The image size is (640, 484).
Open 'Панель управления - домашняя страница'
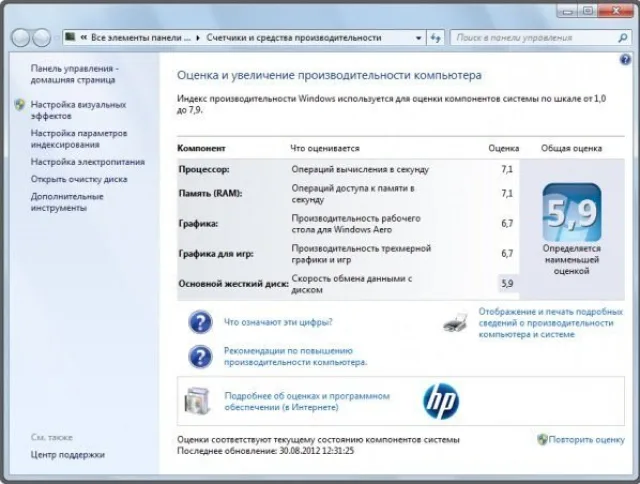(74, 74)
